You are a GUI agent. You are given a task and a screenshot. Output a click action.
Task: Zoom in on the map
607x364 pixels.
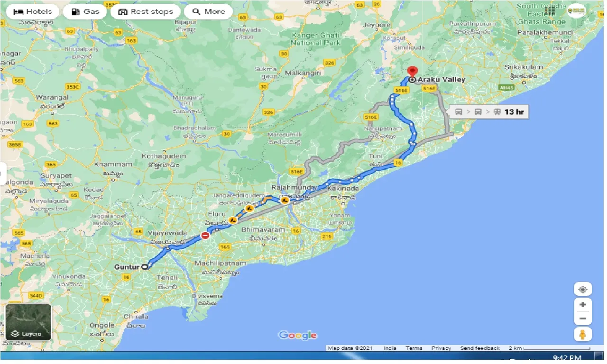coord(583,305)
